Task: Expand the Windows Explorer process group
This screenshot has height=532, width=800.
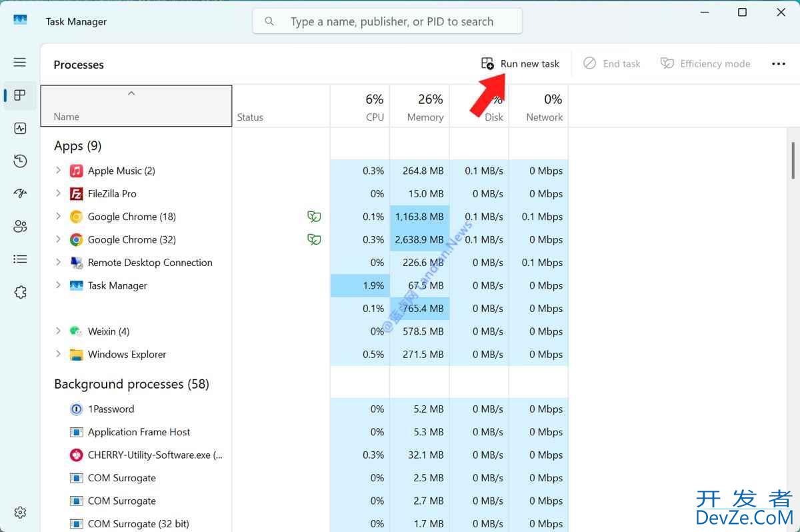Action: coord(58,354)
